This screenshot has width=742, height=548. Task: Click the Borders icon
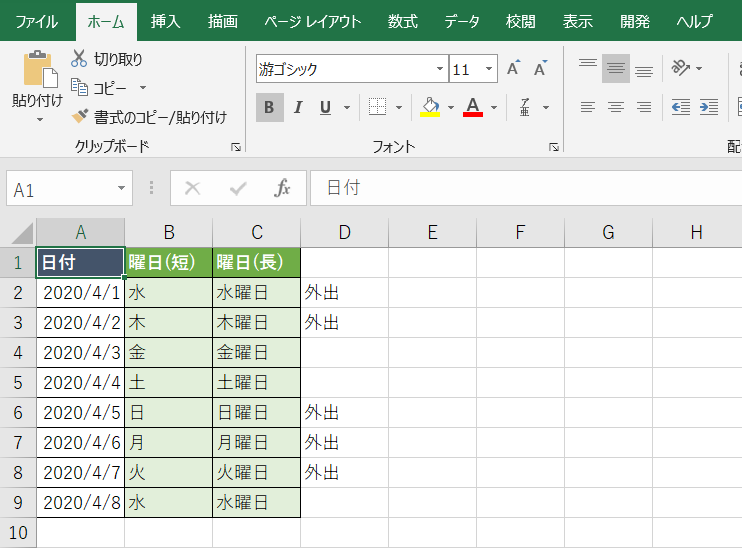377,107
